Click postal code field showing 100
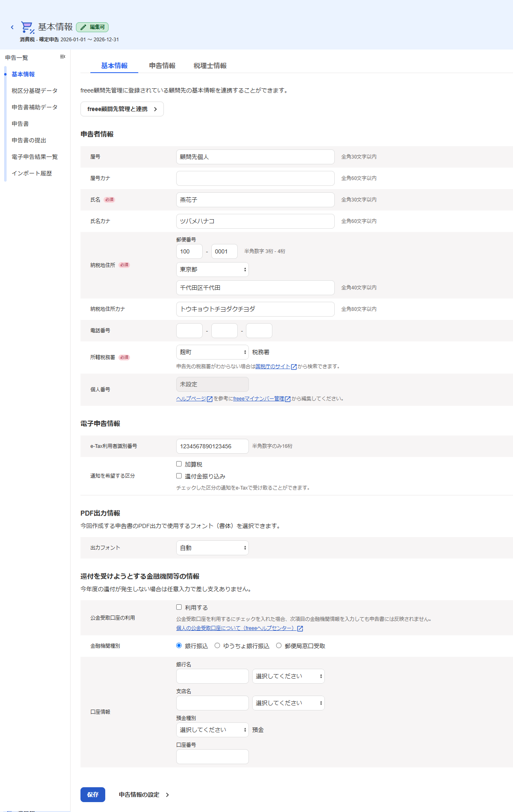The width and height of the screenshot is (513, 812). (189, 251)
